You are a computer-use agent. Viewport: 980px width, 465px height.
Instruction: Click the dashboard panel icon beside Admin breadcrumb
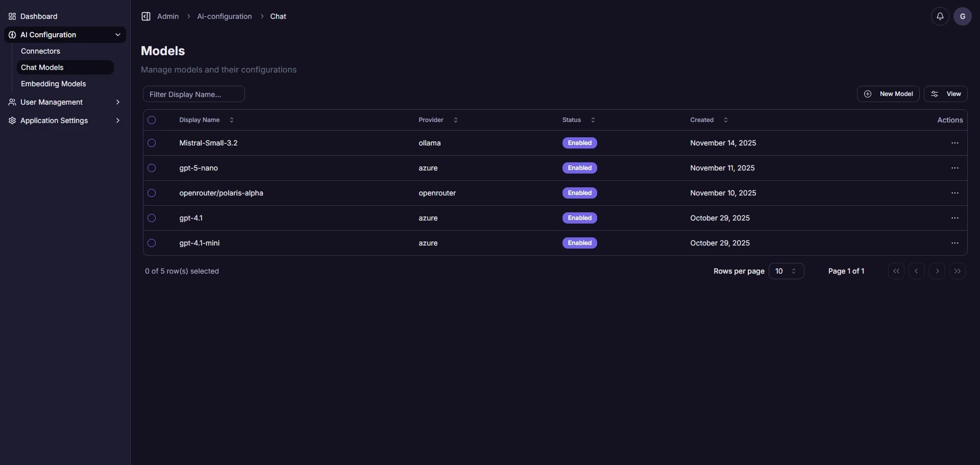tap(146, 16)
